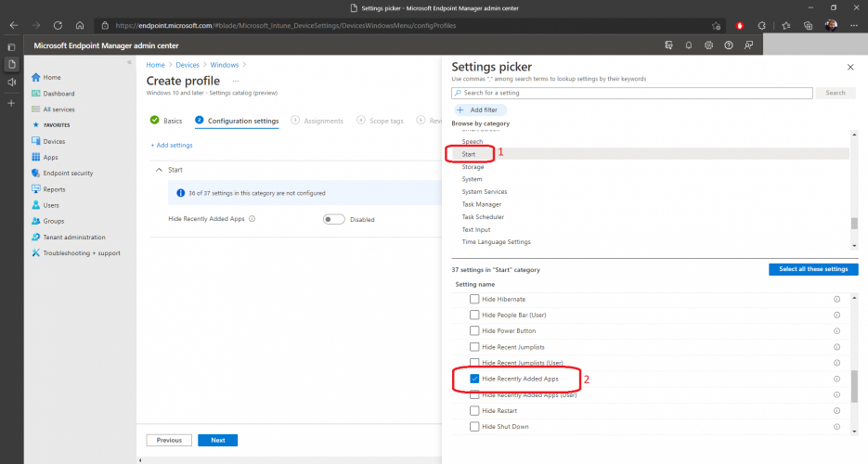Select Devices in the left sidebar
Viewport: 868px width, 464px height.
(x=54, y=141)
